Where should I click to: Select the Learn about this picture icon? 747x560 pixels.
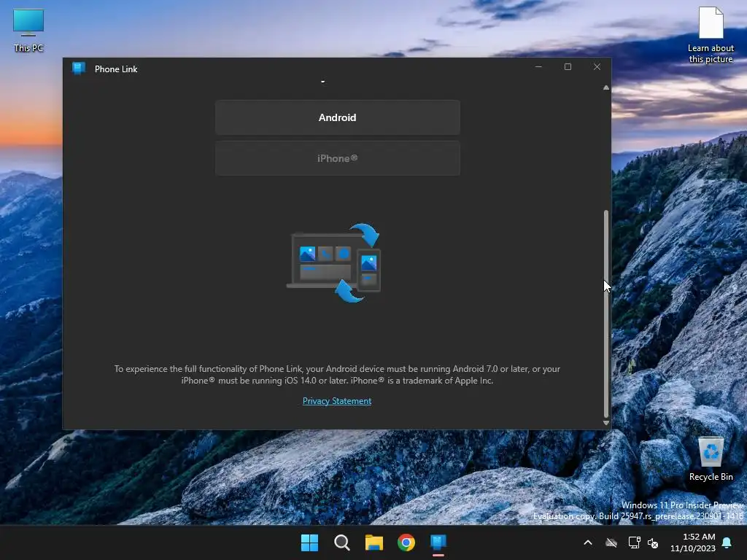point(711,35)
